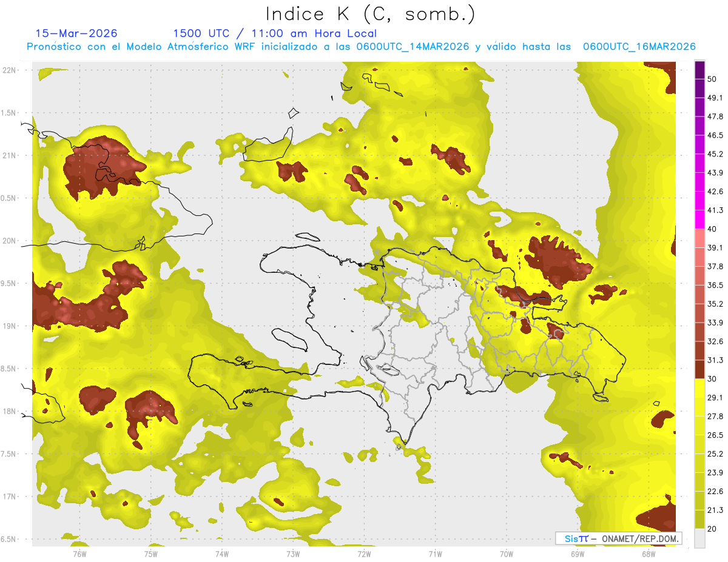
Task: Click the '35.2' value on the color scale
Action: (715, 304)
